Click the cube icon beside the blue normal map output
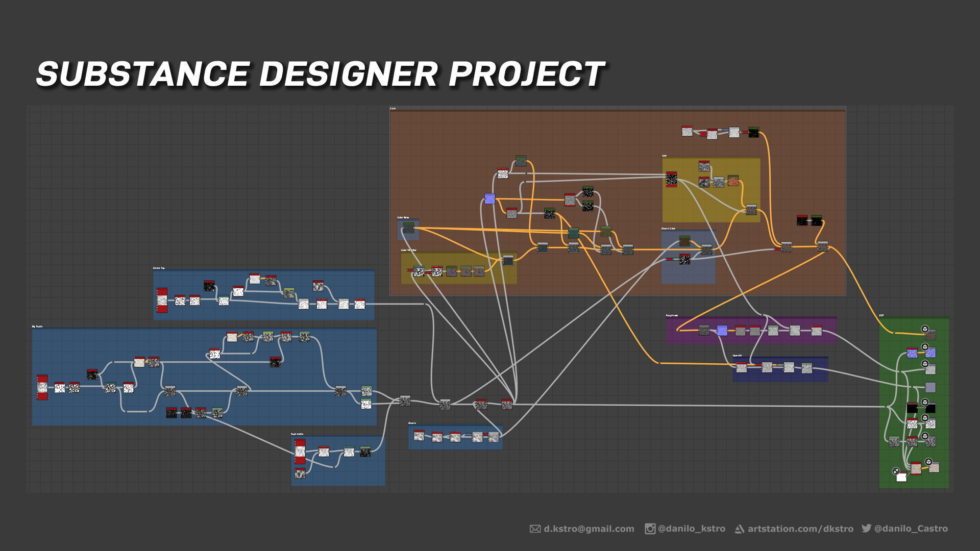The image size is (980, 551). pos(924,348)
